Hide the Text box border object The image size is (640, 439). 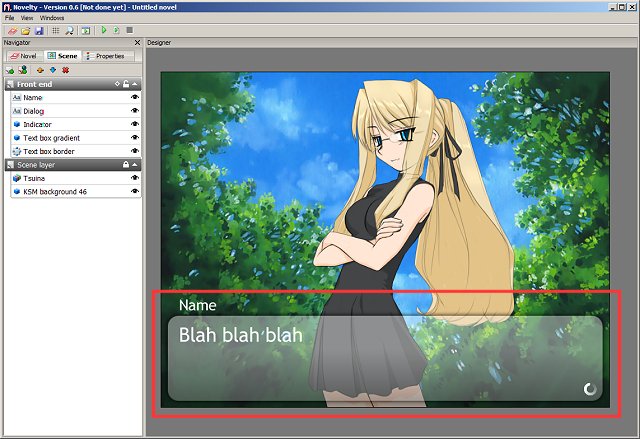click(x=134, y=151)
